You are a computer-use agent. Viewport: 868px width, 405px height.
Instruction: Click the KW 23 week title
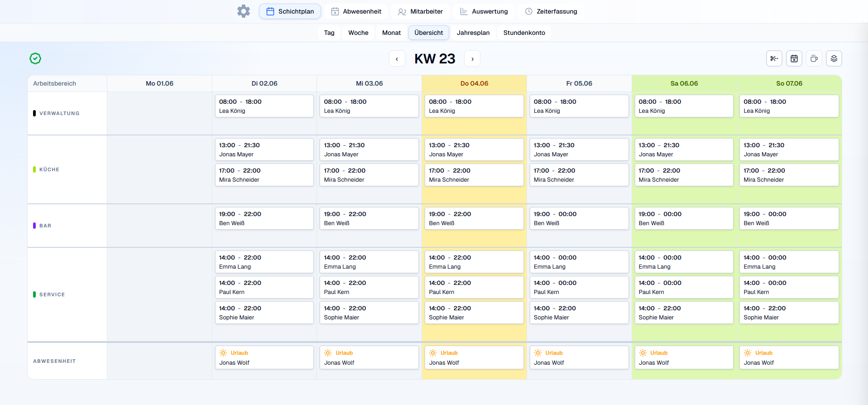435,59
